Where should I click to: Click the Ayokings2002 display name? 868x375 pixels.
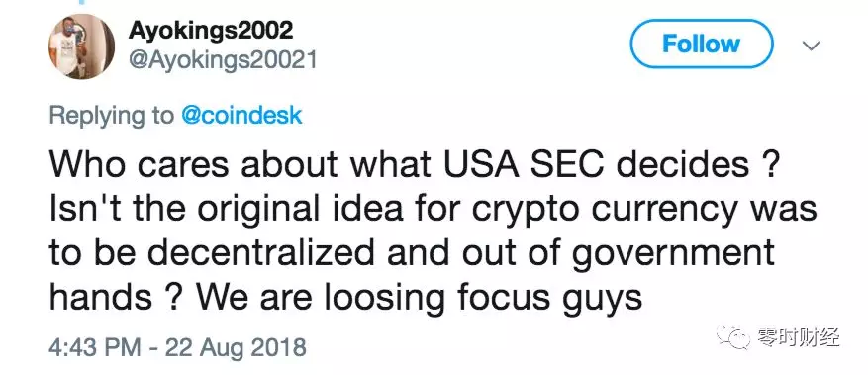pyautogui.click(x=211, y=31)
